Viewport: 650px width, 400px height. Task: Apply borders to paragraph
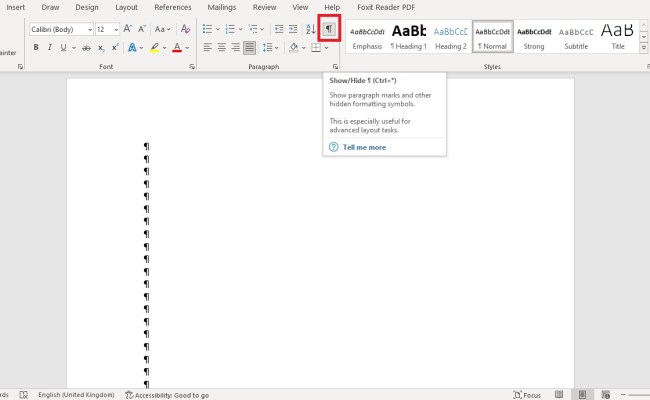click(316, 48)
